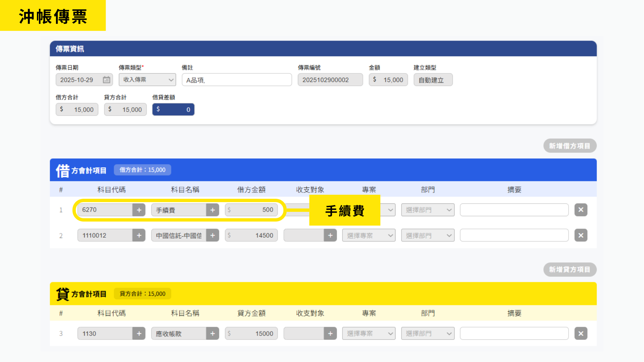The image size is (644, 362).
Task: Click the 新增貸方項目 button
Action: (570, 269)
